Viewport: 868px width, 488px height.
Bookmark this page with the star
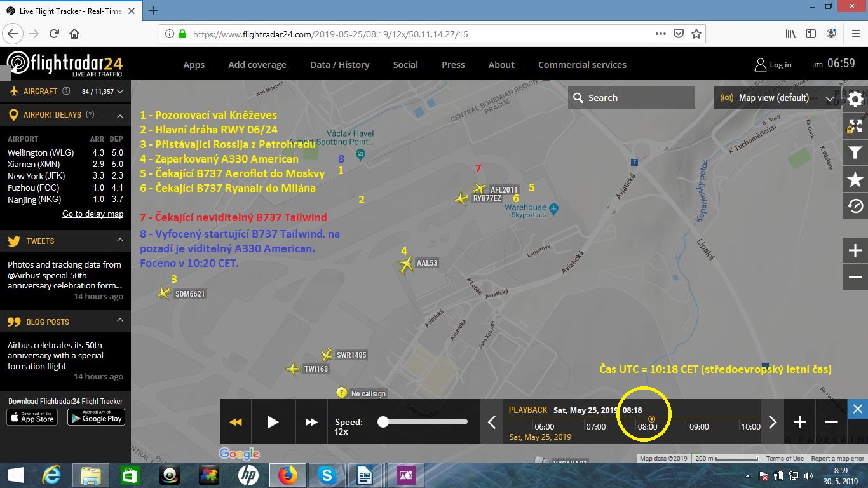[696, 34]
